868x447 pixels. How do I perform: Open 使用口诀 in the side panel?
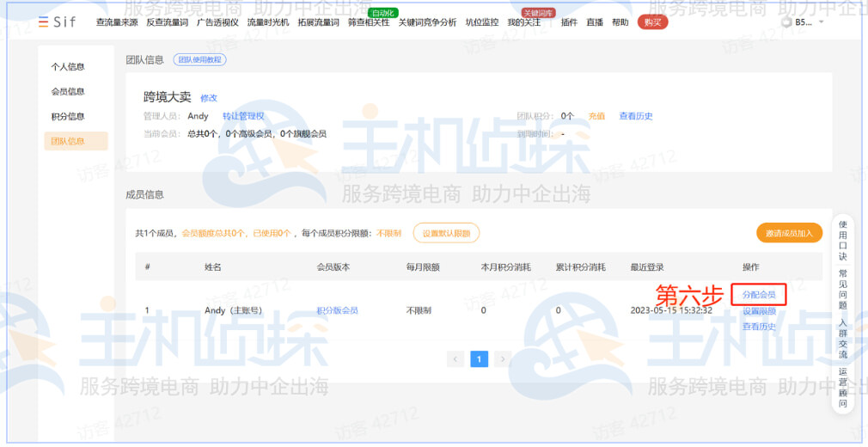pos(842,241)
